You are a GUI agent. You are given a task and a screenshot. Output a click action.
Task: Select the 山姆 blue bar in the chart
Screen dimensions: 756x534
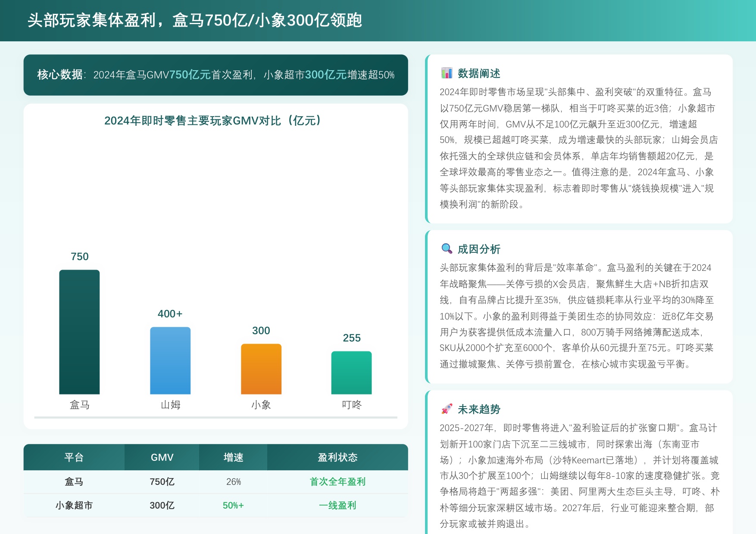click(170, 360)
